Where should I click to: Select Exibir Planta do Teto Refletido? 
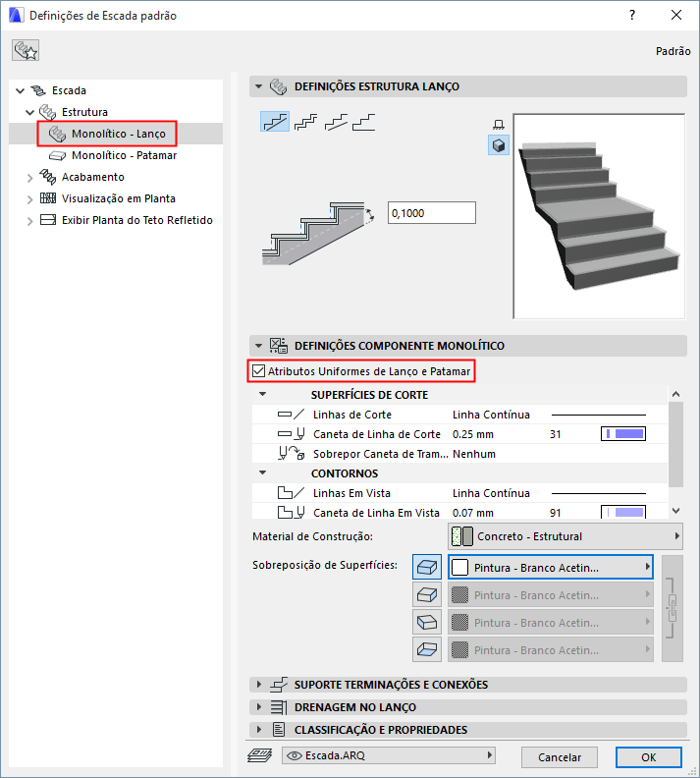click(136, 220)
